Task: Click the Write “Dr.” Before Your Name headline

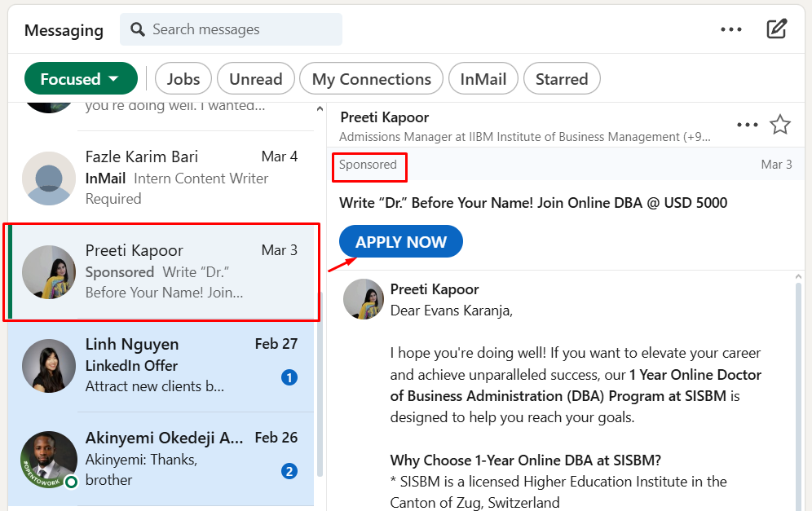Action: (533, 202)
